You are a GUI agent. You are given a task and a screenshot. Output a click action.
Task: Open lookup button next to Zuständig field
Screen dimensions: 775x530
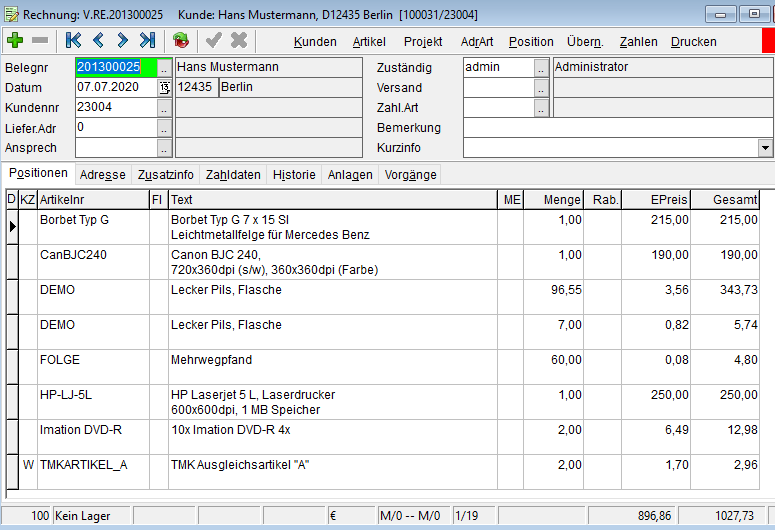541,68
